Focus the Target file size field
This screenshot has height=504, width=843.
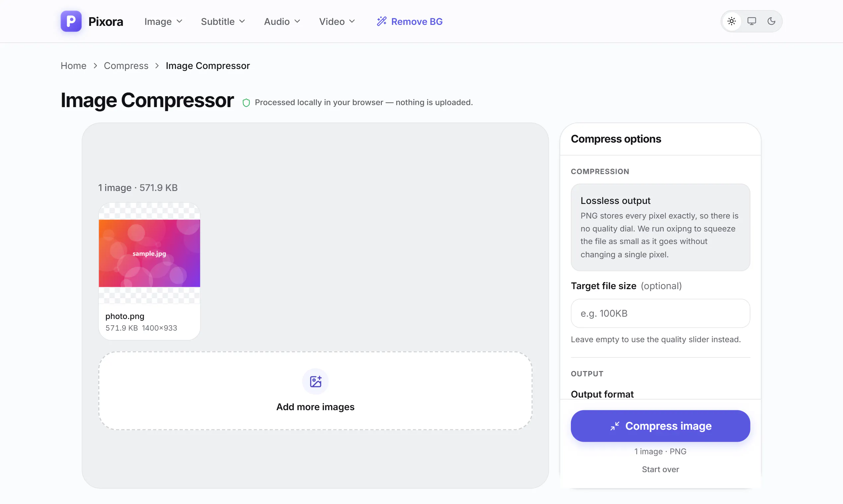(660, 313)
